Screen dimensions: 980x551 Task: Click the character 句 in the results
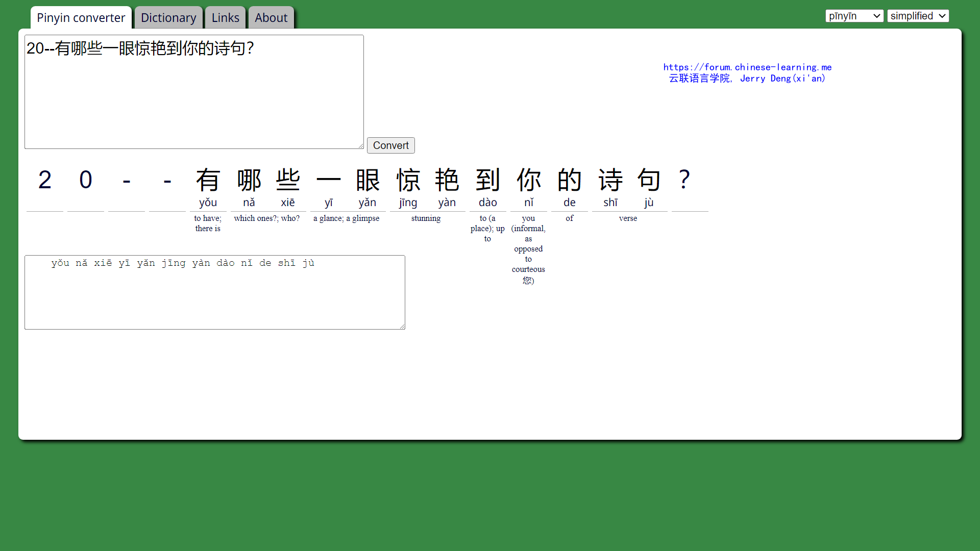tap(649, 180)
